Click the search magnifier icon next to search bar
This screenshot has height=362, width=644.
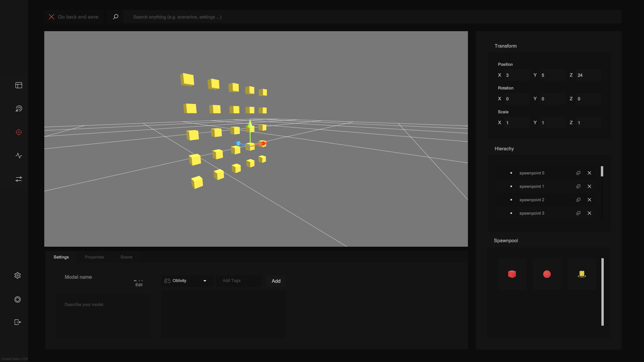click(x=116, y=17)
